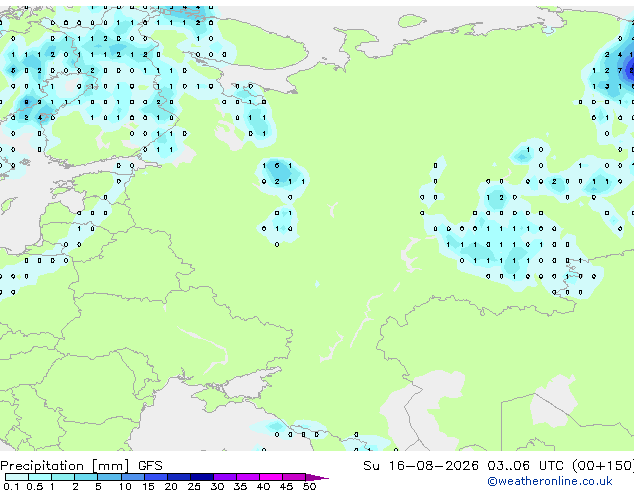Select the 2–5 mm legend color swatch
The width and height of the screenshot is (634, 490).
click(x=86, y=477)
